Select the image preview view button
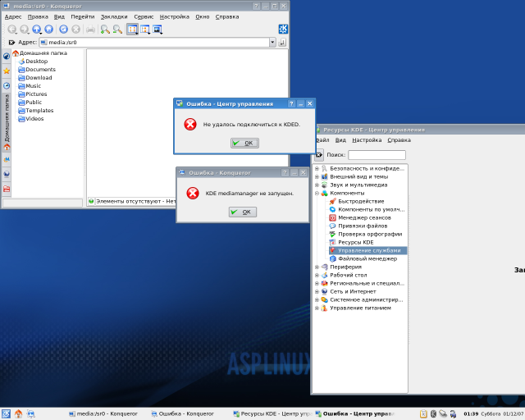 (x=157, y=30)
